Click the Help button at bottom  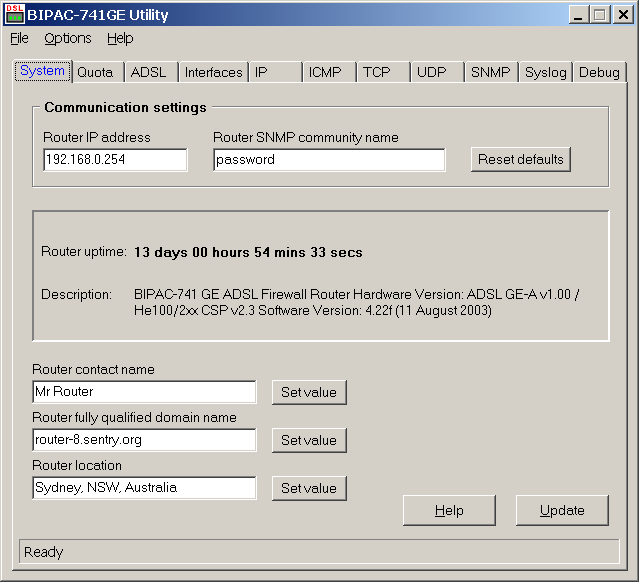[449, 510]
